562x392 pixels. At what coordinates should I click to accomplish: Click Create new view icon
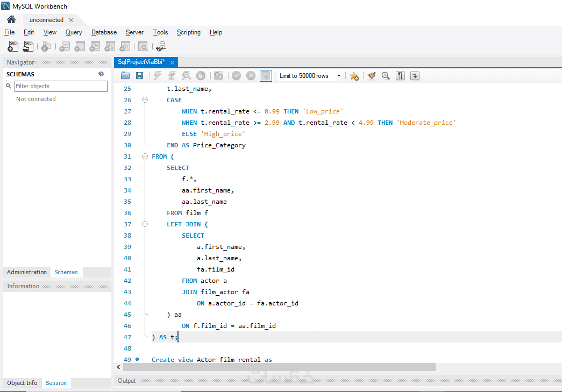pyautogui.click(x=95, y=46)
